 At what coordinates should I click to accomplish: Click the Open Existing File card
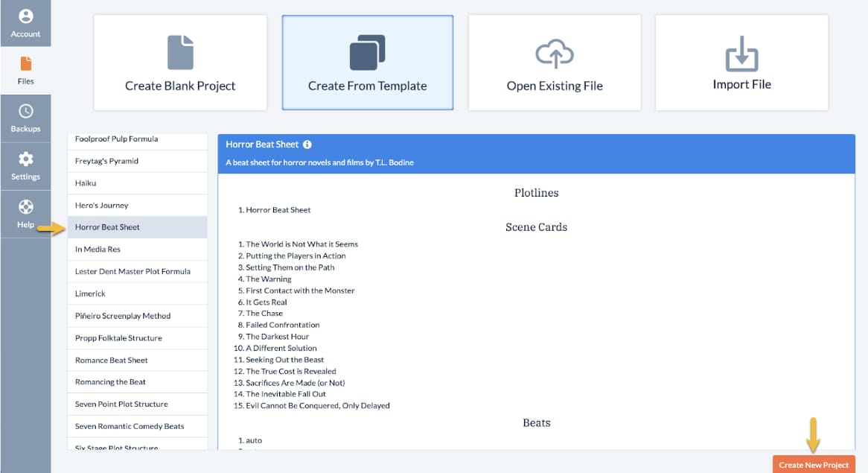[555, 63]
